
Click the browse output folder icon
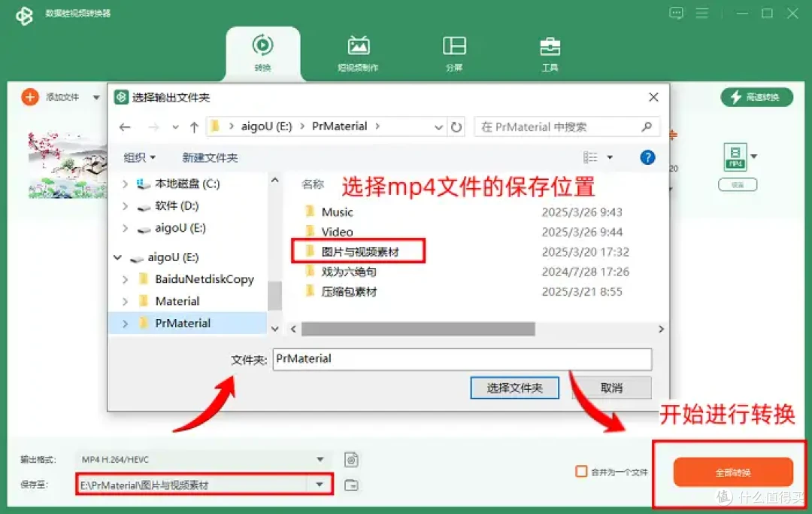tap(351, 485)
